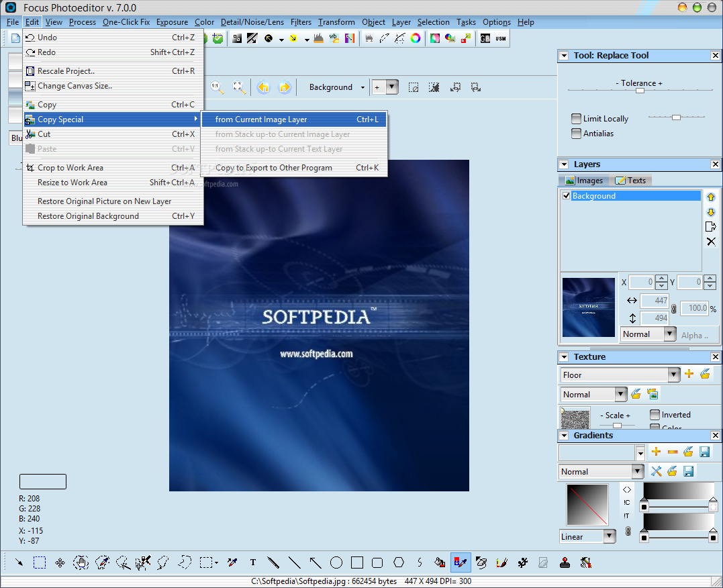The height and width of the screenshot is (588, 723).
Task: Click Restore Original Background entry
Action: coord(113,216)
